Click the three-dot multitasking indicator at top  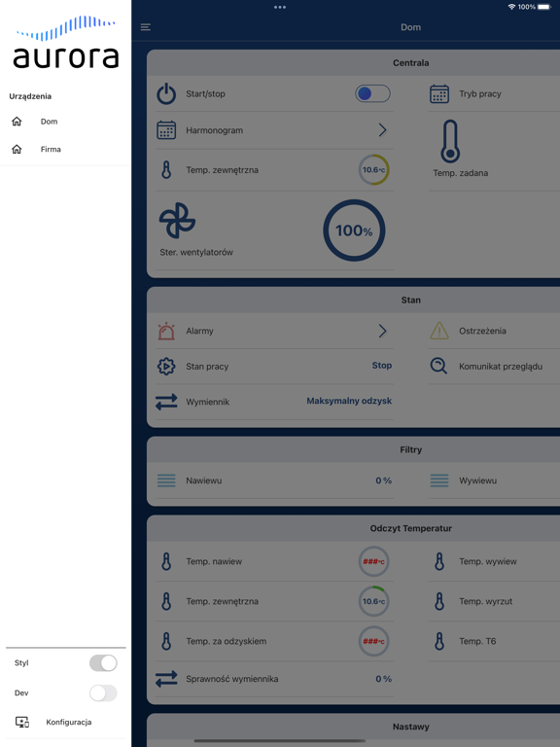280,7
